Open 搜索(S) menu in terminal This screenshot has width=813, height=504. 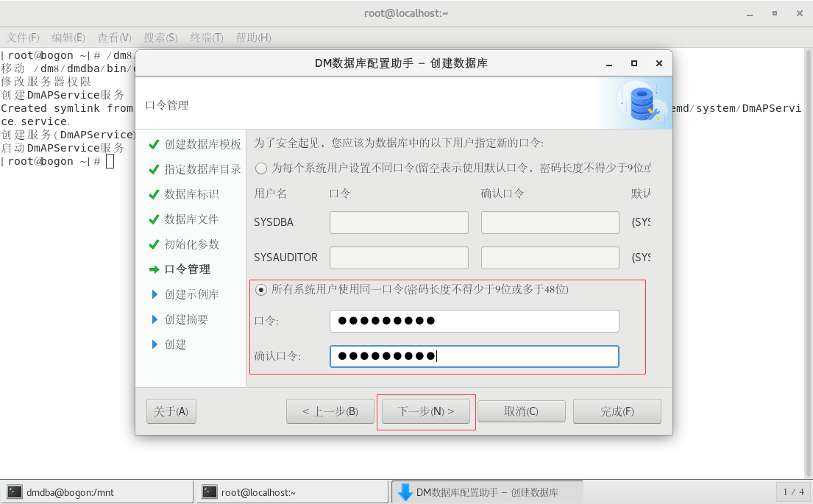160,38
